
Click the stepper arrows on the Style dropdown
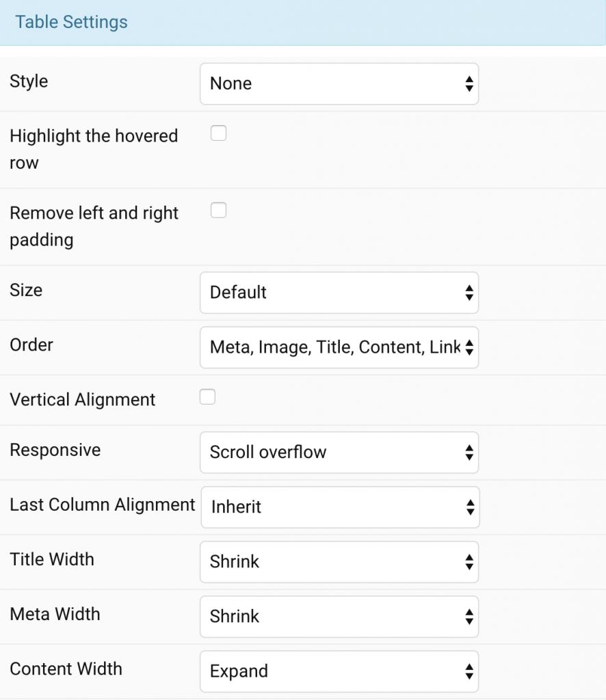(x=469, y=83)
